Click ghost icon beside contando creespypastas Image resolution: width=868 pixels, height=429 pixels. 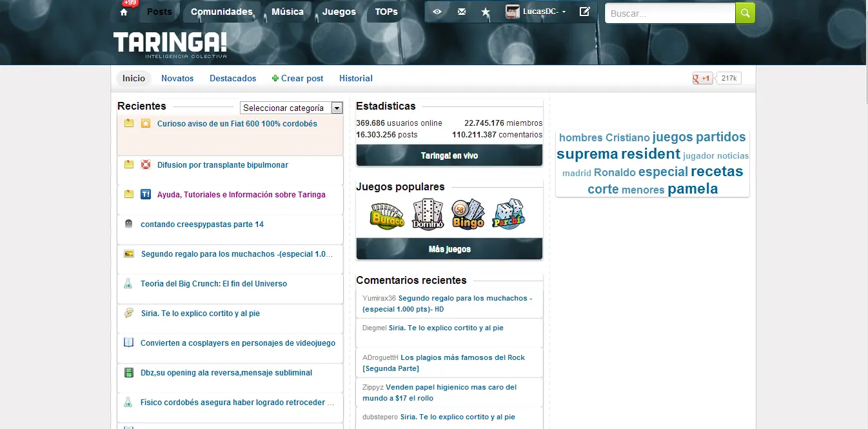coord(128,224)
